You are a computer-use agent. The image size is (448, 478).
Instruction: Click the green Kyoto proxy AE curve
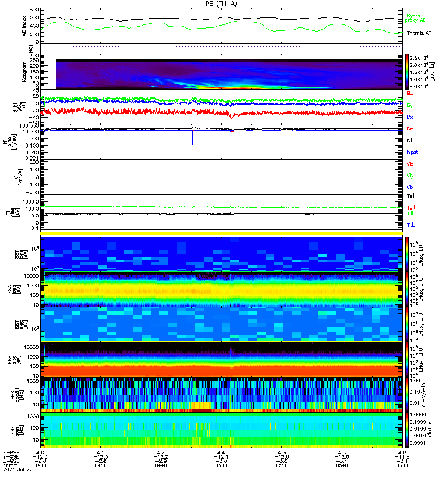[x=221, y=26]
